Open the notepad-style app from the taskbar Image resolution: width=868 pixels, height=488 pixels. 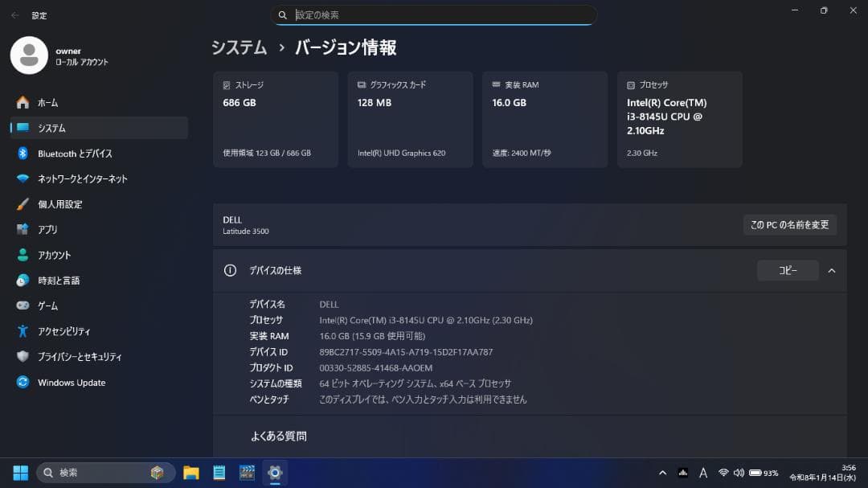[219, 472]
